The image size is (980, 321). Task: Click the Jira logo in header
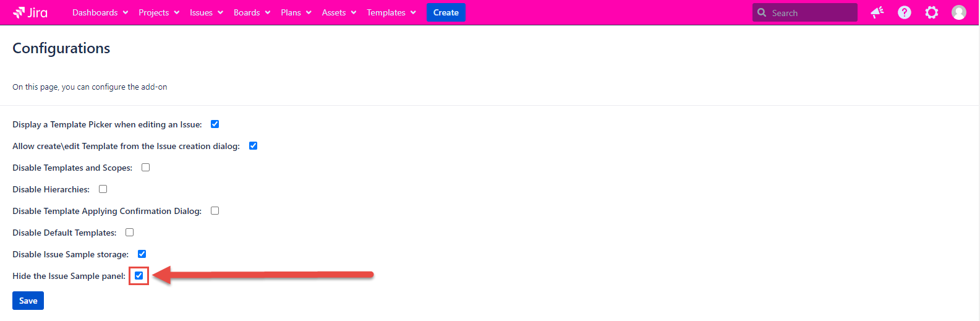tap(30, 12)
